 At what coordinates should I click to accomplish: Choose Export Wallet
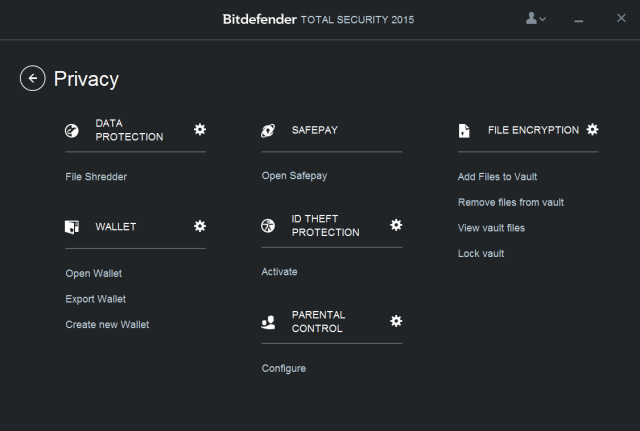tap(96, 299)
